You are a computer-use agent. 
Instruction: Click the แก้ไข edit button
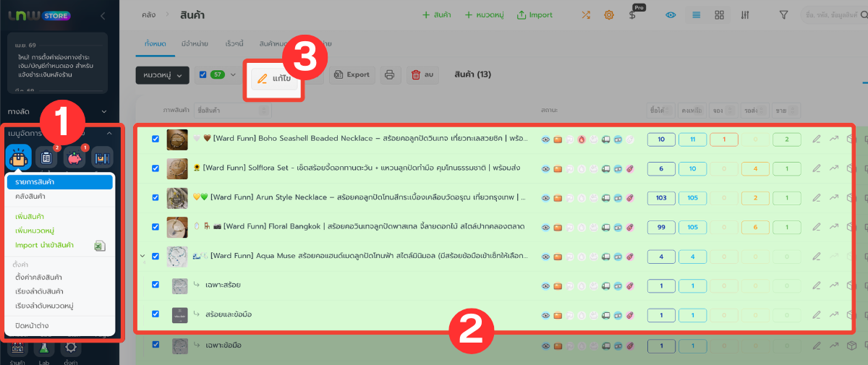pyautogui.click(x=275, y=78)
